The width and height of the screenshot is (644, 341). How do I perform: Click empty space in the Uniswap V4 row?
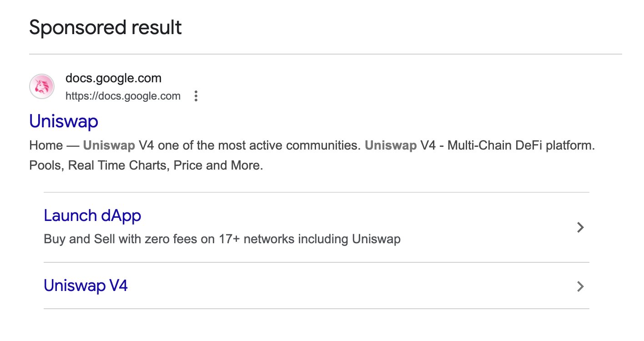pos(341,286)
